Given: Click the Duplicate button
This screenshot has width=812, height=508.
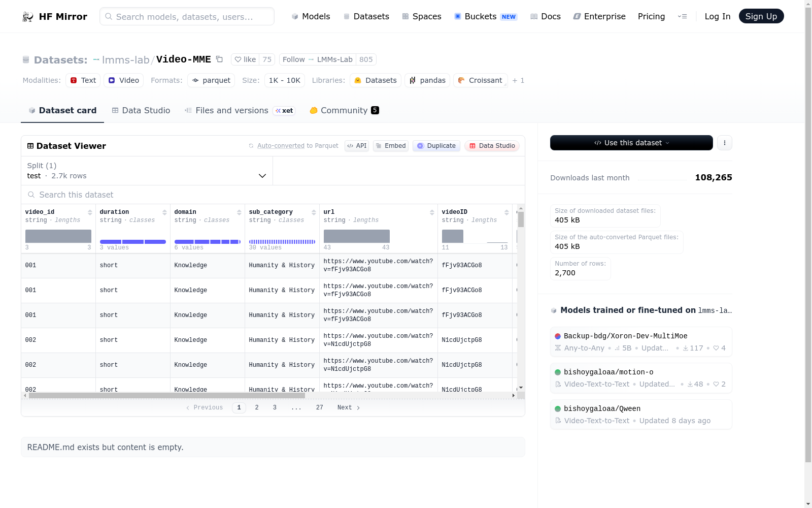Looking at the screenshot, I should (x=436, y=146).
